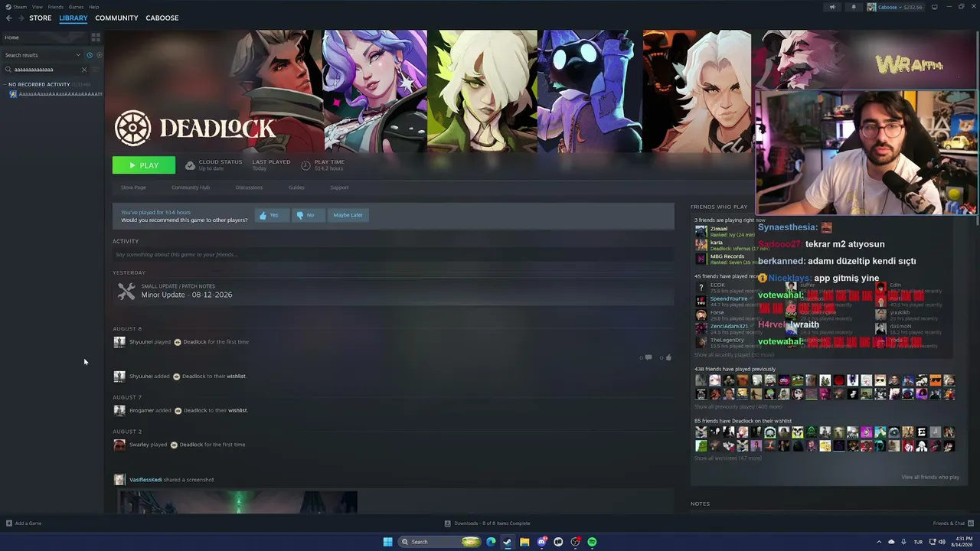Open VasiflessKedi's profile link
Viewport: 980px width, 551px height.
[145, 480]
